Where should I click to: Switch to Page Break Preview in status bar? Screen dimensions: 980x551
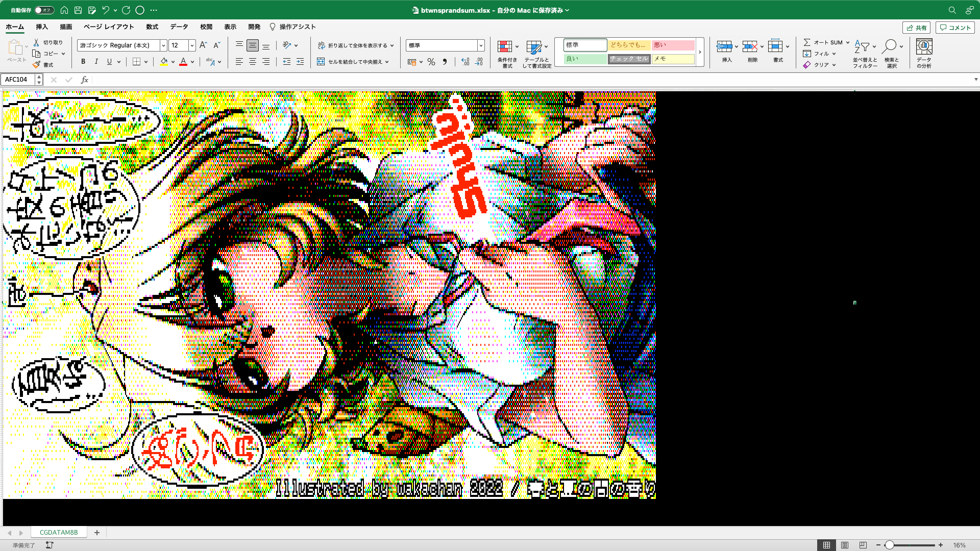click(863, 545)
